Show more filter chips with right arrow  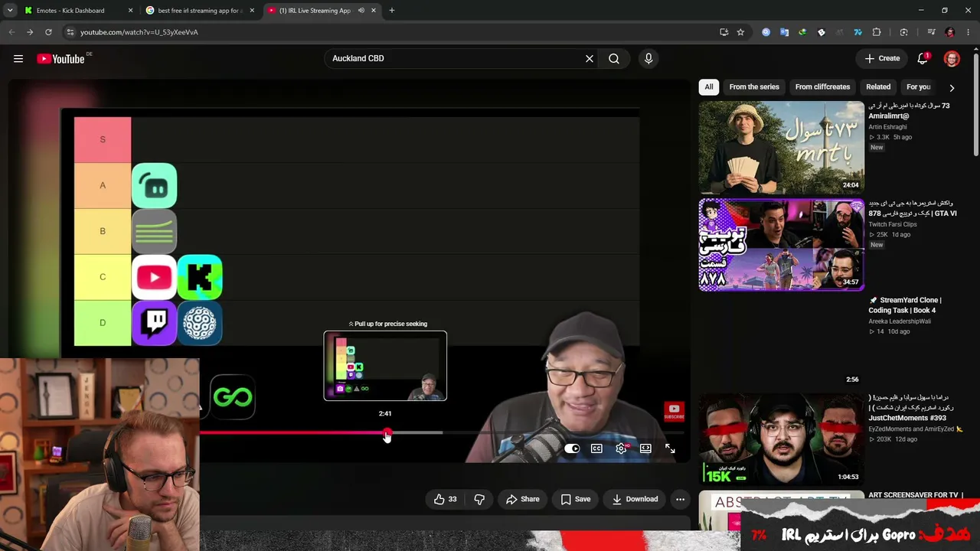point(952,87)
